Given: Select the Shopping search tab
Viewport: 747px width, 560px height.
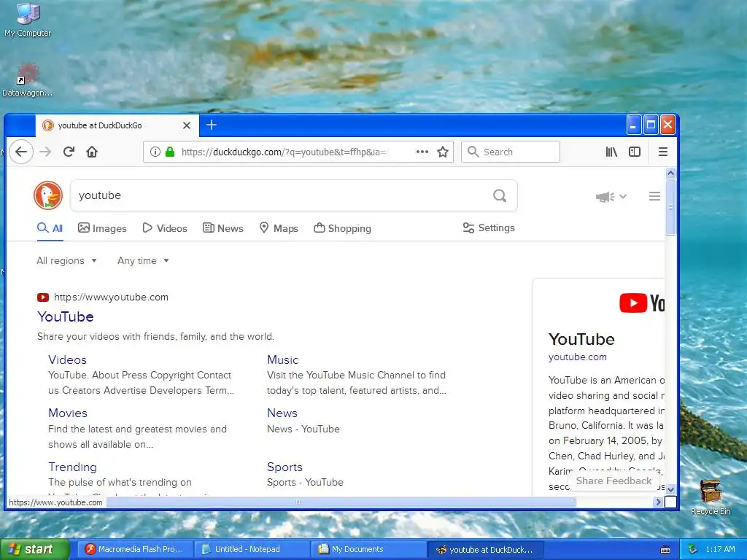Looking at the screenshot, I should pos(343,228).
